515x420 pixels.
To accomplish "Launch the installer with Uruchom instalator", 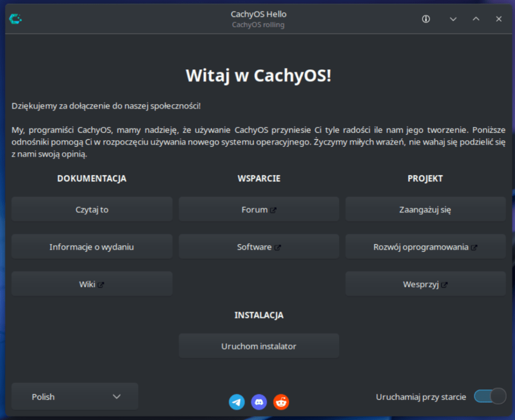I will [259, 346].
